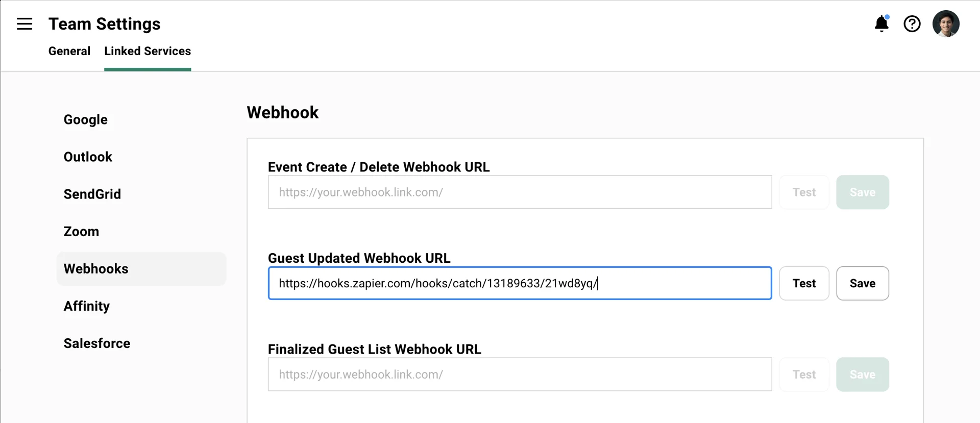The image size is (980, 423).
Task: Open the Salesforce integration settings
Action: (96, 343)
